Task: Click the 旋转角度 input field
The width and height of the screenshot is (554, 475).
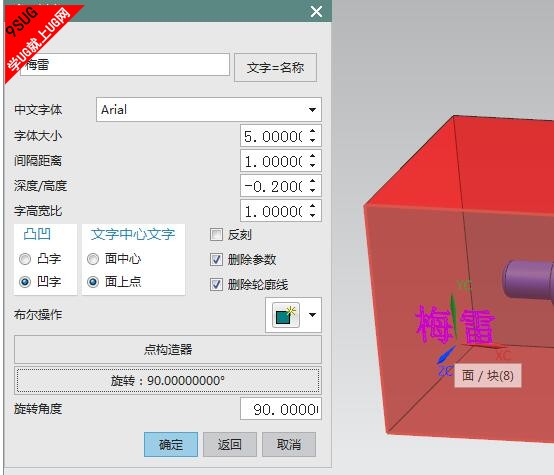Action: click(281, 409)
